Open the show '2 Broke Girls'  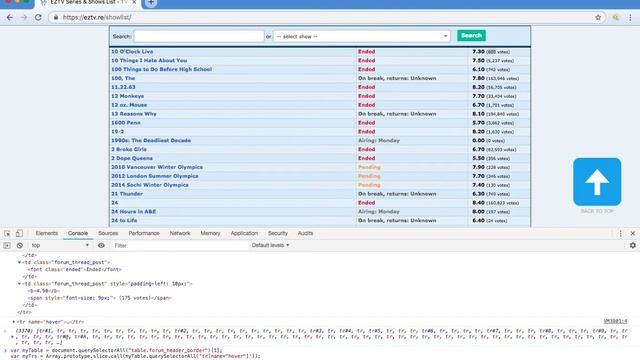(129, 149)
